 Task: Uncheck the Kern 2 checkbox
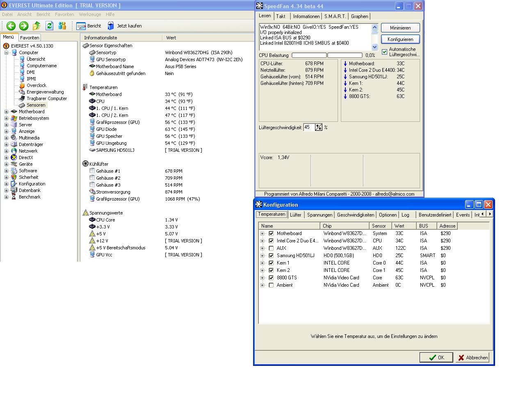point(271,270)
